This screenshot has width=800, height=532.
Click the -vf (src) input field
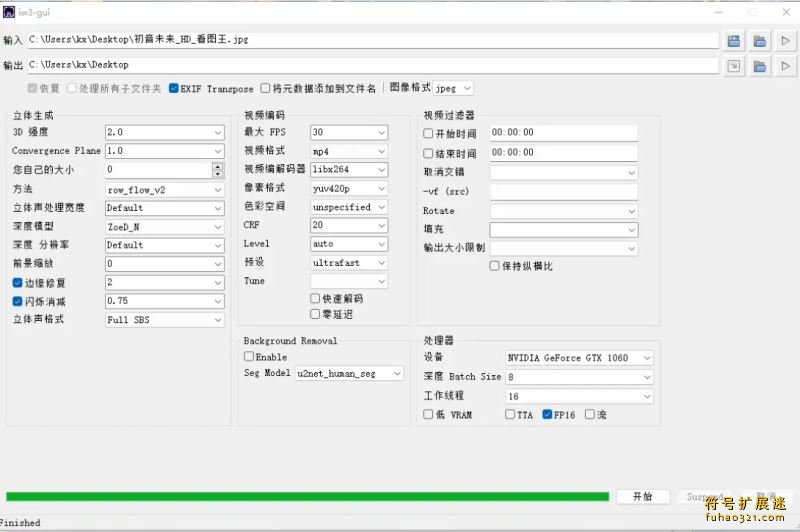tap(564, 192)
